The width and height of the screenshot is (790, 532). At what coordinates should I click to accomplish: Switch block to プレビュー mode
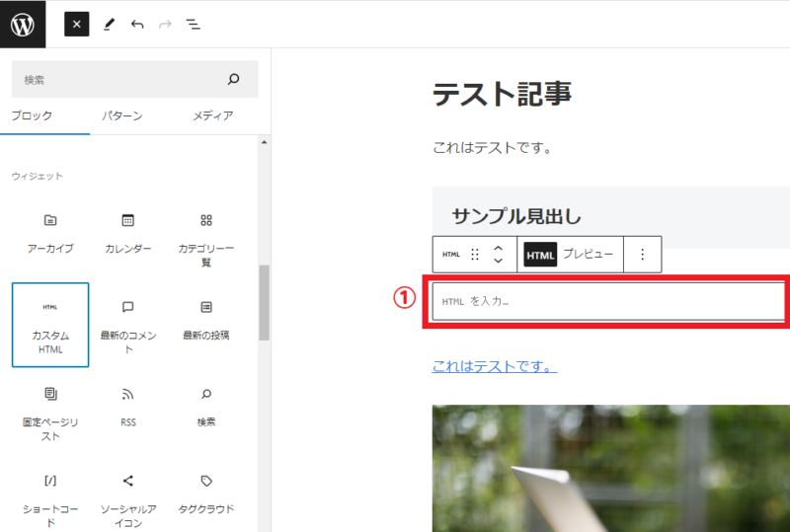pyautogui.click(x=588, y=255)
